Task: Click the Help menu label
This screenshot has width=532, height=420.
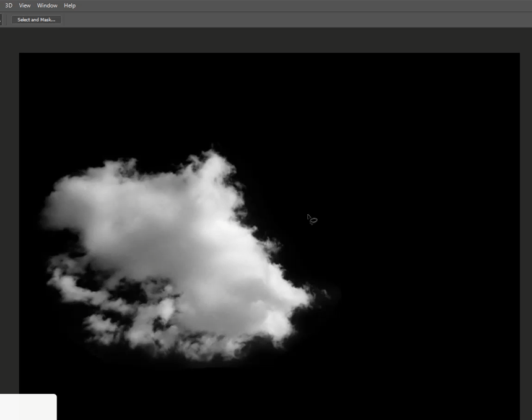Action: coord(69,6)
